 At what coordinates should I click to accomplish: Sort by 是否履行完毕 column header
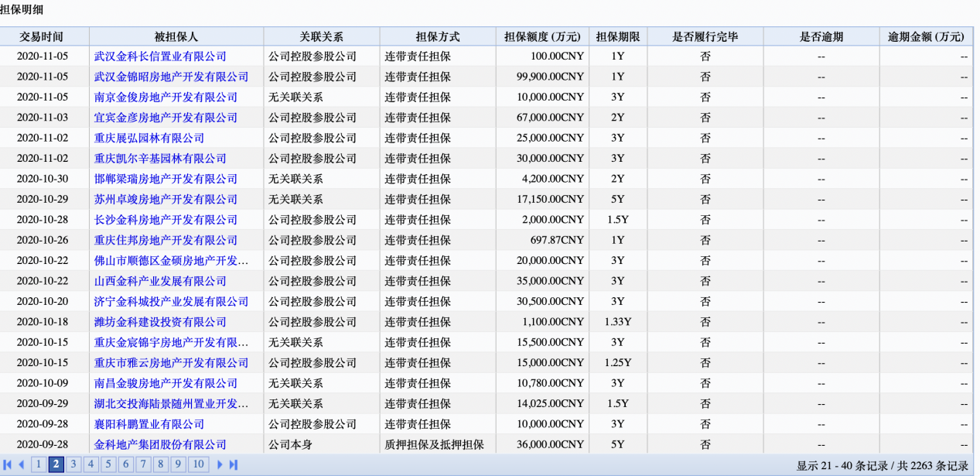705,36
